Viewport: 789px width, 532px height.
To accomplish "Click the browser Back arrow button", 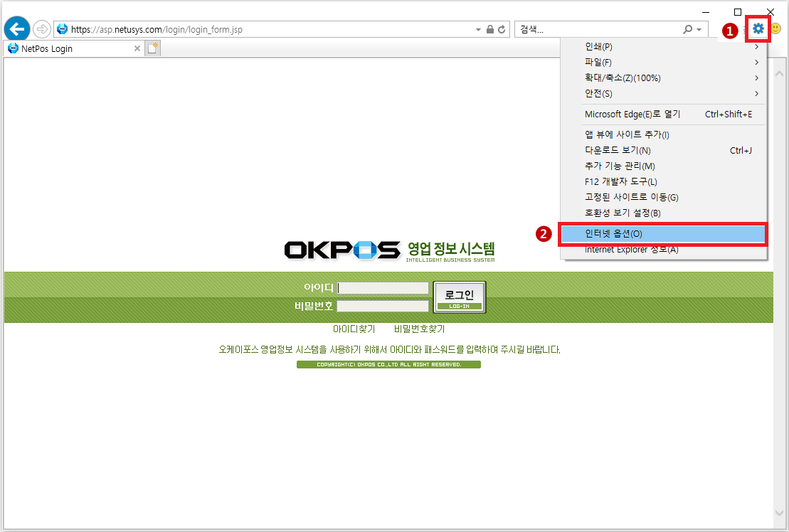I will [x=16, y=29].
